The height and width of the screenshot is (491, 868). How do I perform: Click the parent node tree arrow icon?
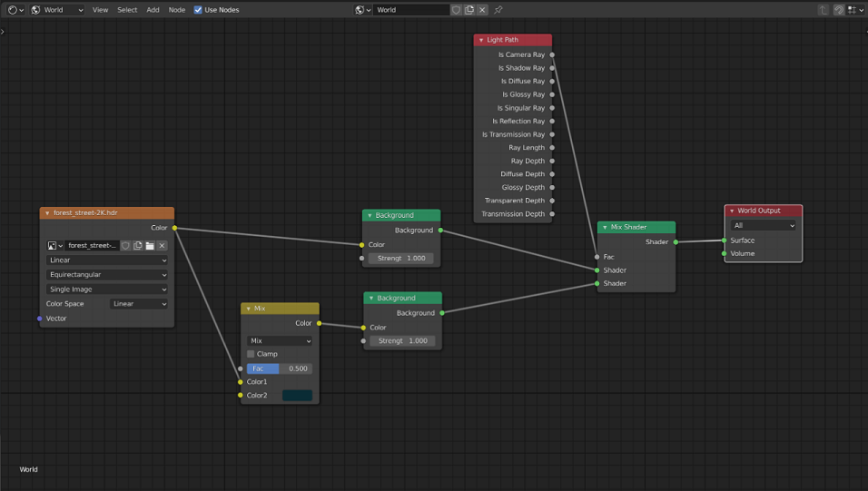point(824,9)
